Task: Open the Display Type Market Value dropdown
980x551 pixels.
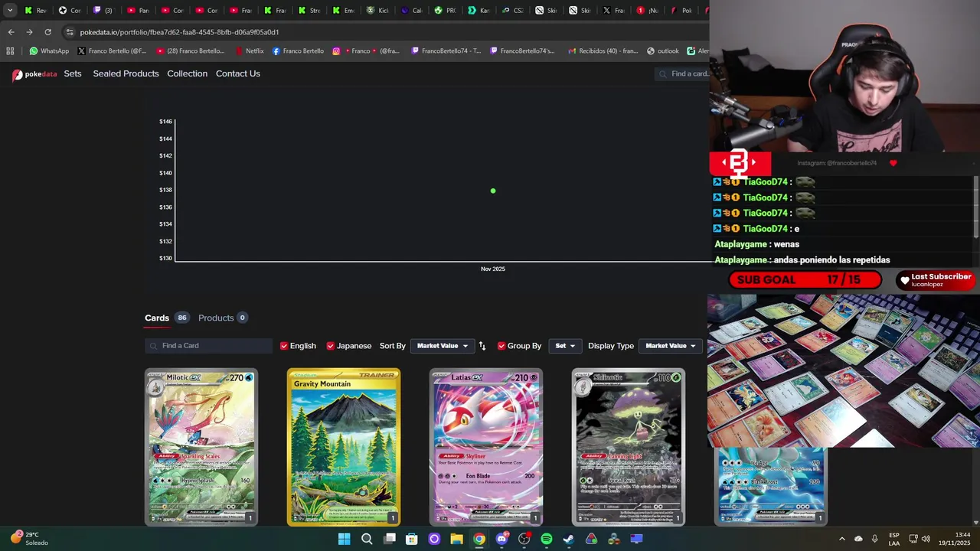Action: click(x=670, y=346)
